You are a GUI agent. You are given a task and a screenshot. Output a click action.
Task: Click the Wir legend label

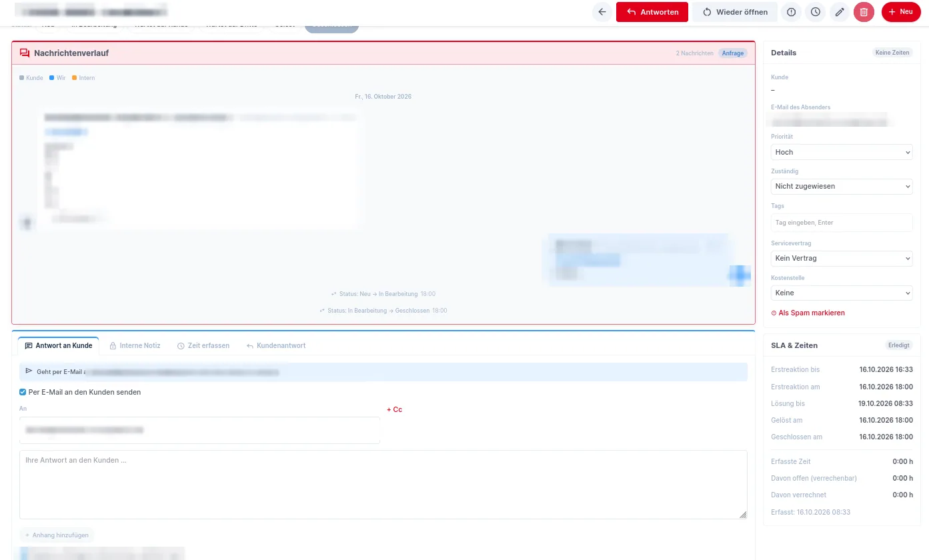(x=57, y=78)
